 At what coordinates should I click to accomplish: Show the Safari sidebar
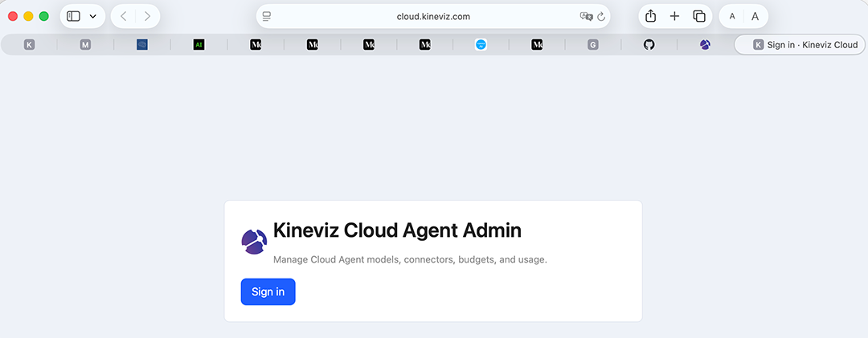[x=73, y=16]
